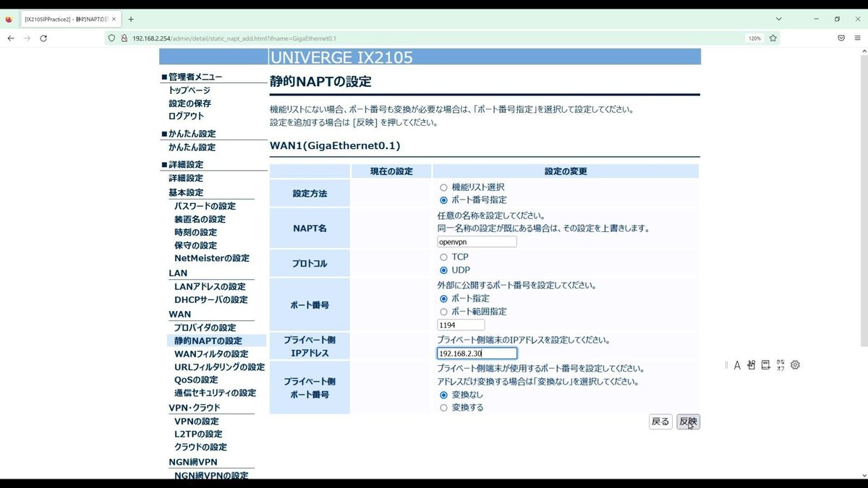Screen dimensions: 868x488
Task: Click the IME input mode A icon
Action: coord(738,365)
